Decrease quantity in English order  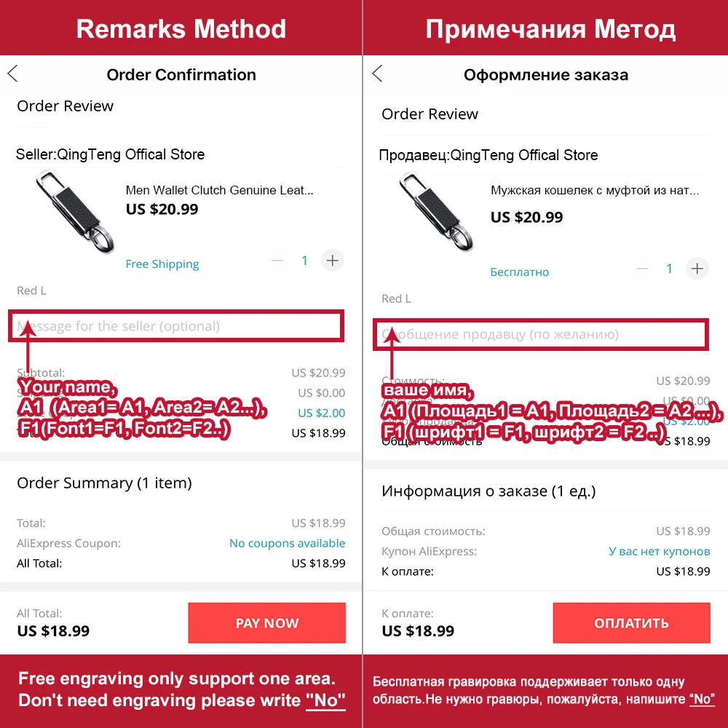[x=278, y=261]
